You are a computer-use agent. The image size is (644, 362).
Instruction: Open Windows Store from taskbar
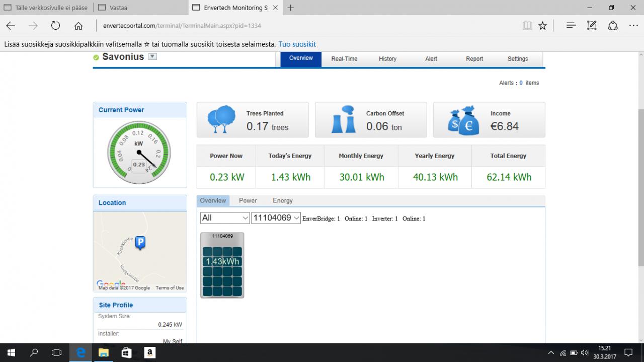tap(126, 353)
